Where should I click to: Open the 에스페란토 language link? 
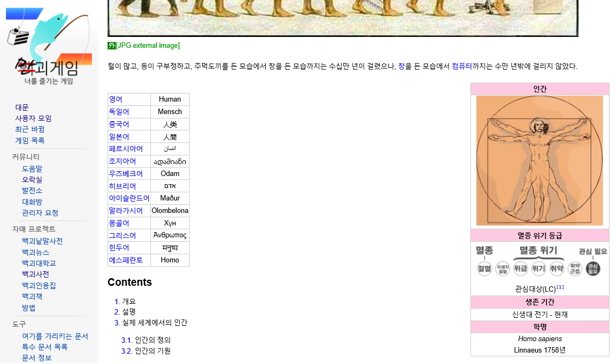pyautogui.click(x=125, y=260)
